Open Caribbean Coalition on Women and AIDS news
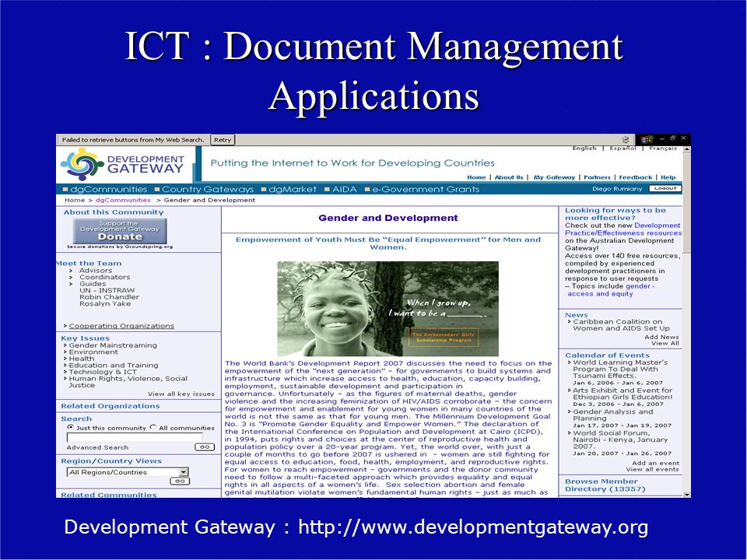The image size is (747, 560). click(621, 325)
